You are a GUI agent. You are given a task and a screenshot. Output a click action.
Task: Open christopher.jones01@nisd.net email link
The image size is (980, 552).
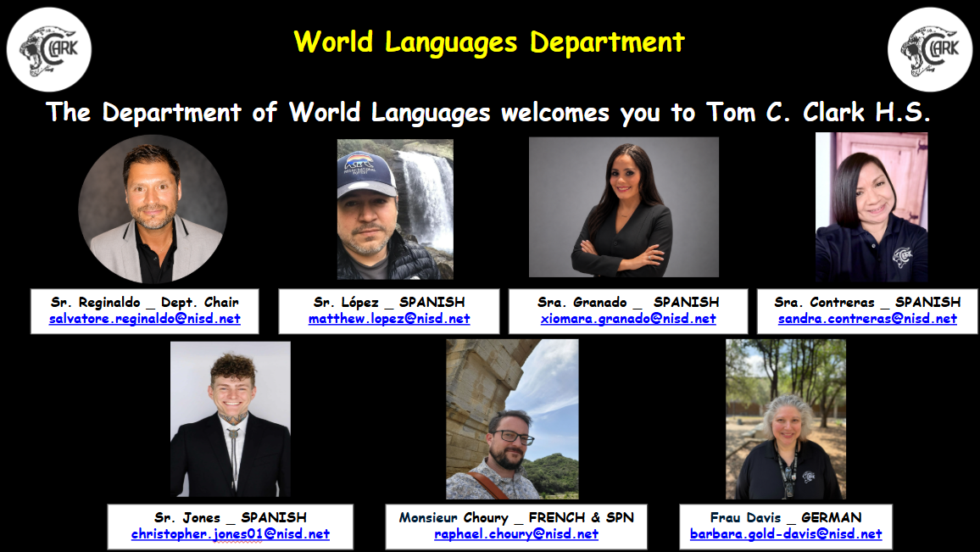pyautogui.click(x=231, y=534)
